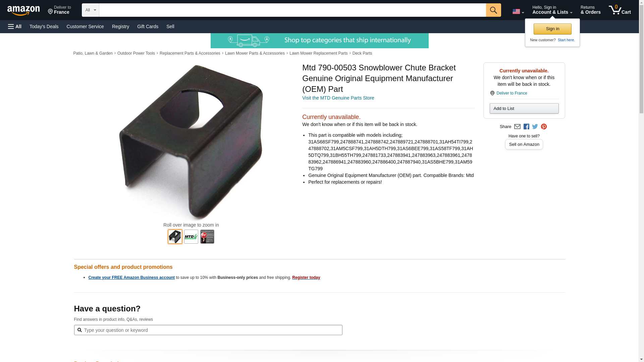Viewport: 644px width, 362px height.
Task: Visit the MTD Genuine Parts Store
Action: pos(338,98)
